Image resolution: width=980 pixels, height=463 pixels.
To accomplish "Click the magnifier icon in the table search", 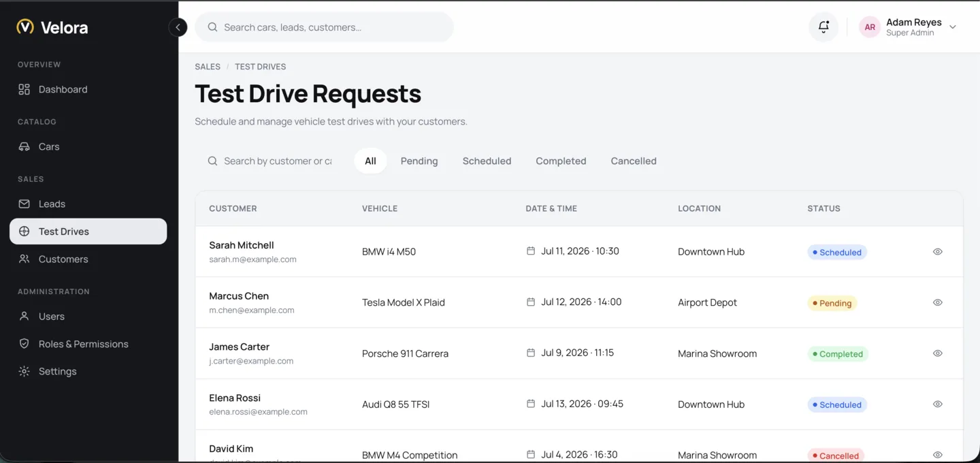I will (x=212, y=161).
